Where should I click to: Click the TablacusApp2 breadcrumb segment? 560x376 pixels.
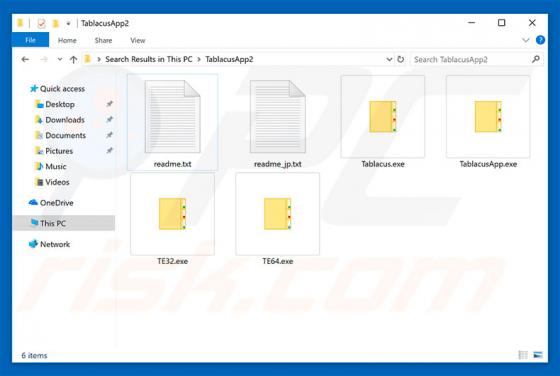229,59
